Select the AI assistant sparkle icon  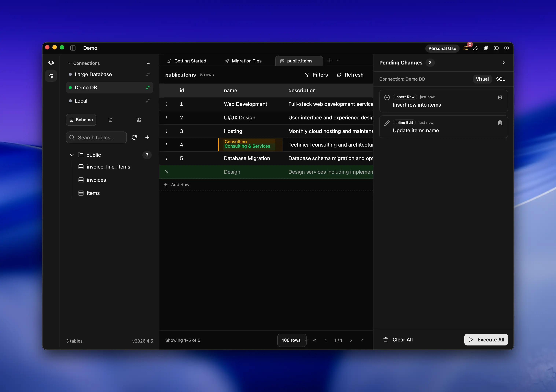point(486,48)
